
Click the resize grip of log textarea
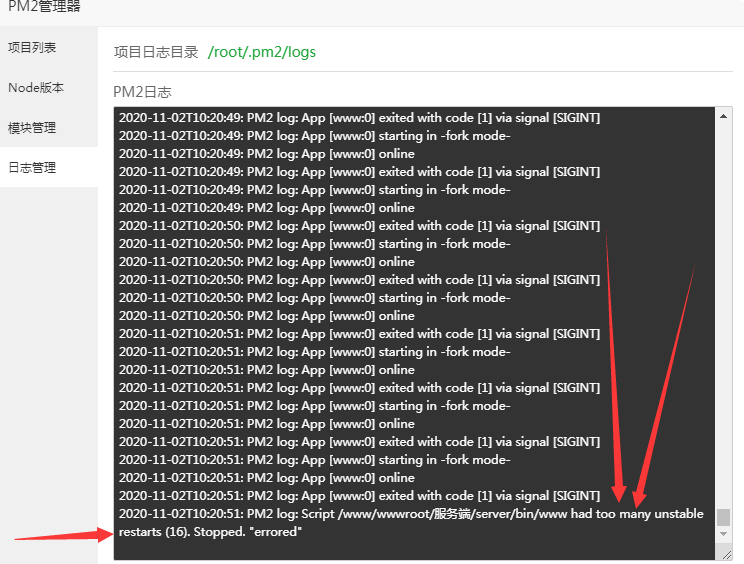[x=726, y=555]
